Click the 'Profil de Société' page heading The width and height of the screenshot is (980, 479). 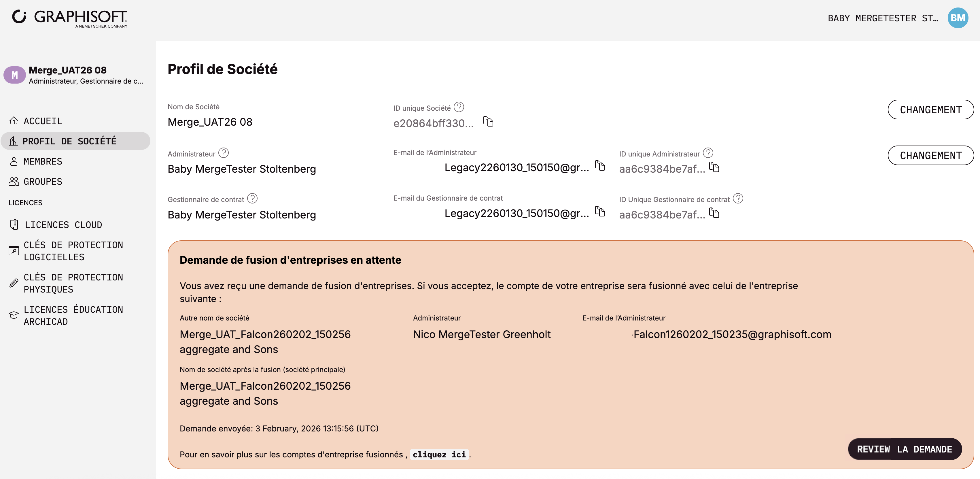[x=223, y=69]
